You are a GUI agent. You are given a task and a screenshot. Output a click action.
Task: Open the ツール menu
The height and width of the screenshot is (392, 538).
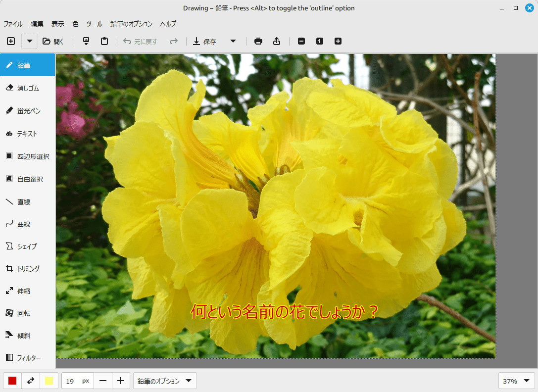click(94, 24)
